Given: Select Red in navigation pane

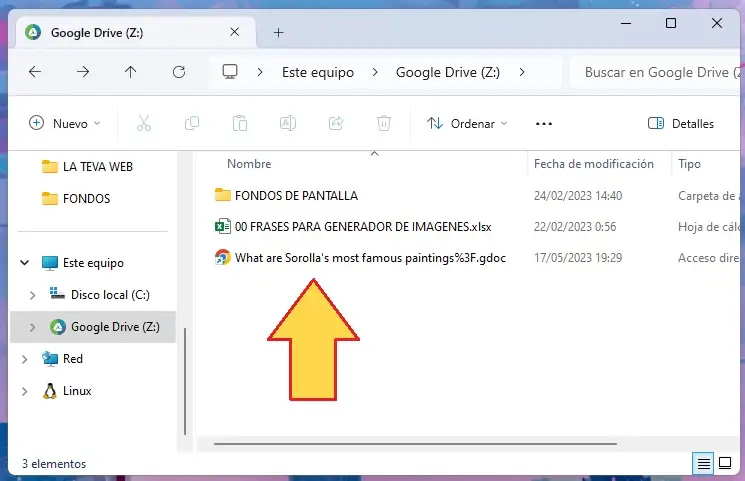Looking at the screenshot, I should click(x=73, y=359).
